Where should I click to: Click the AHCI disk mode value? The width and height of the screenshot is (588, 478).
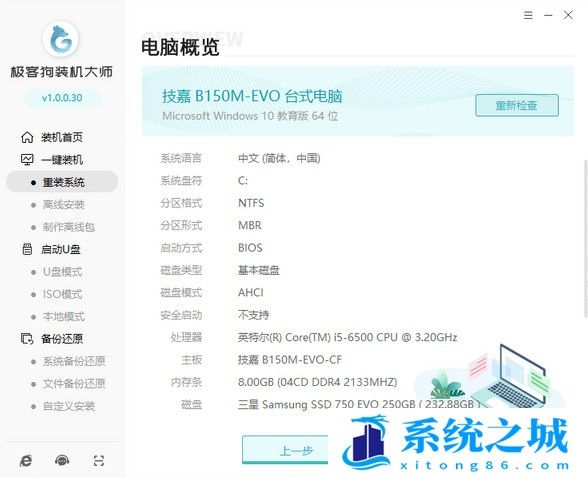(250, 292)
